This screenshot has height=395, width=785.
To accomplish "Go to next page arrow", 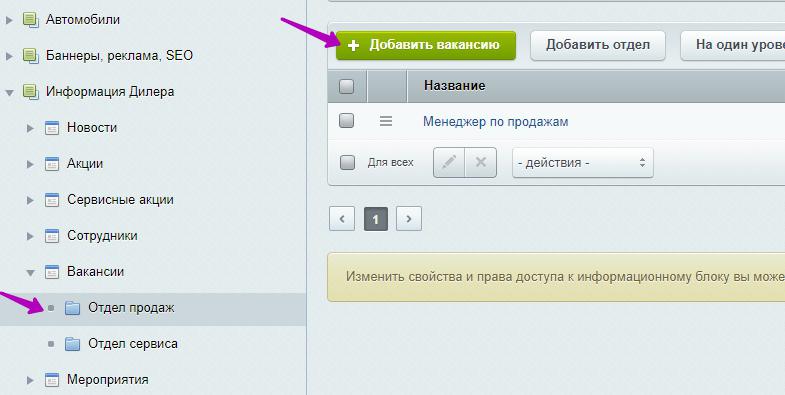I will 409,219.
